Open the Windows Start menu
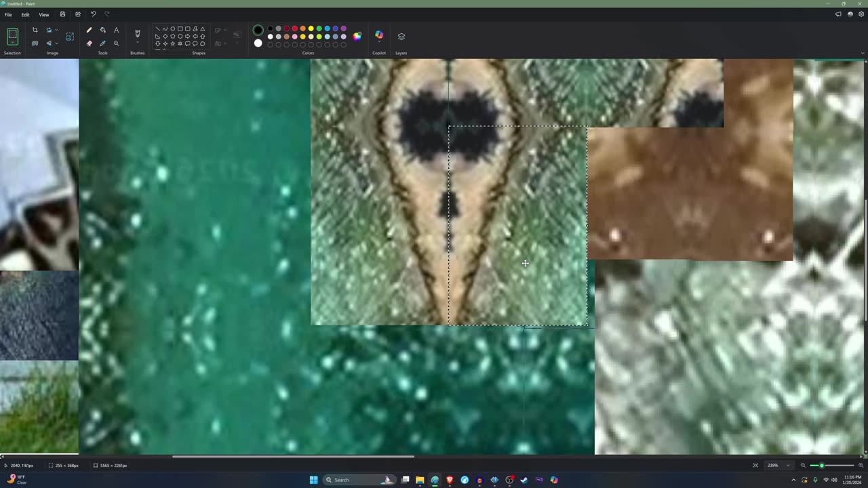Viewport: 868px width, 488px height. [x=313, y=480]
